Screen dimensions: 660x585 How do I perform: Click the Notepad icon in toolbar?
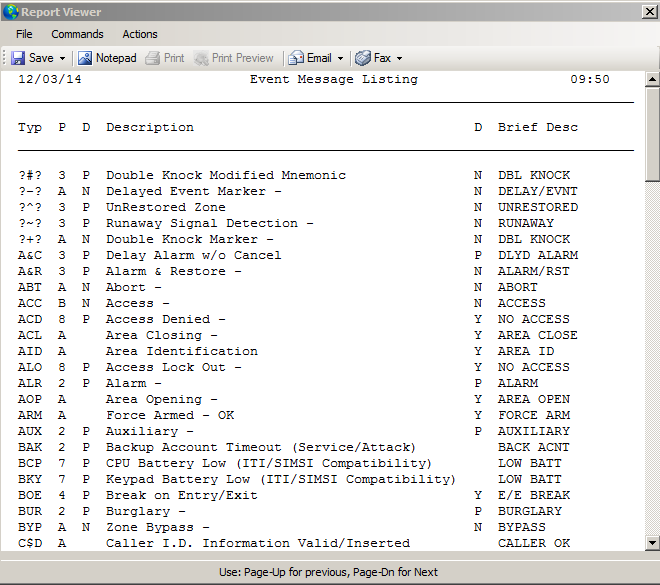coord(85,58)
